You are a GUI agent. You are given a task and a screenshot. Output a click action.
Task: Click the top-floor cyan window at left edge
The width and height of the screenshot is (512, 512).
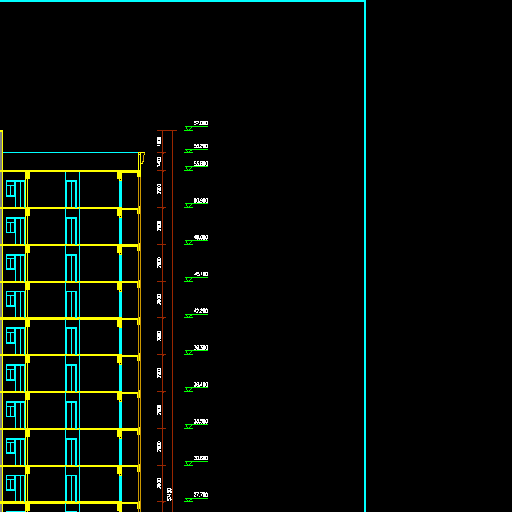[x=15, y=193]
